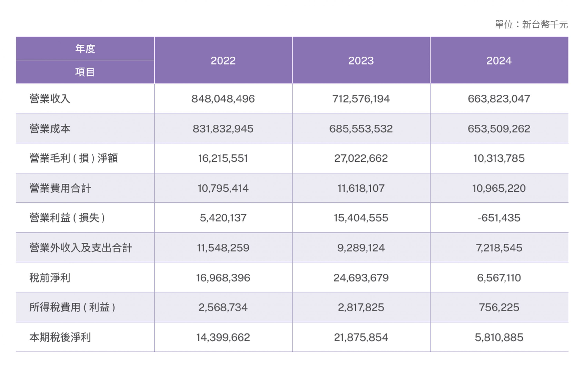Viewport: 588px width, 367px height.
Task: Select the 年度 header cell
Action: tap(85, 48)
